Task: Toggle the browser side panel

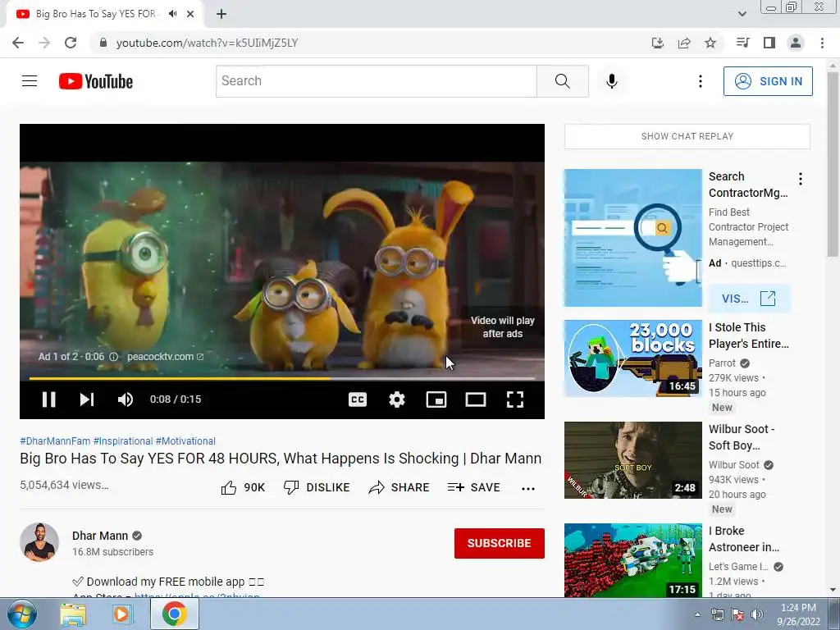Action: coord(769,43)
